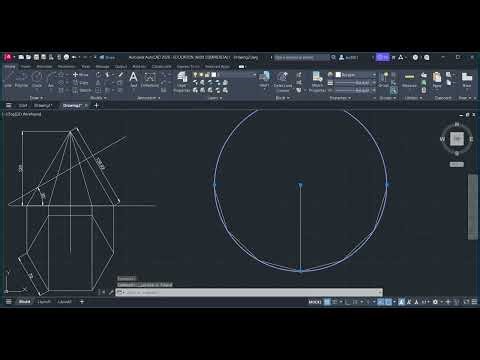Expand the Utilities panel dropdown
The image size is (480, 360).
(x=413, y=98)
